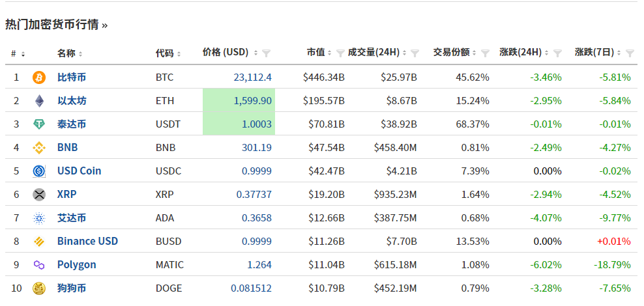Click the Dogecoin logo icon

coord(39,288)
